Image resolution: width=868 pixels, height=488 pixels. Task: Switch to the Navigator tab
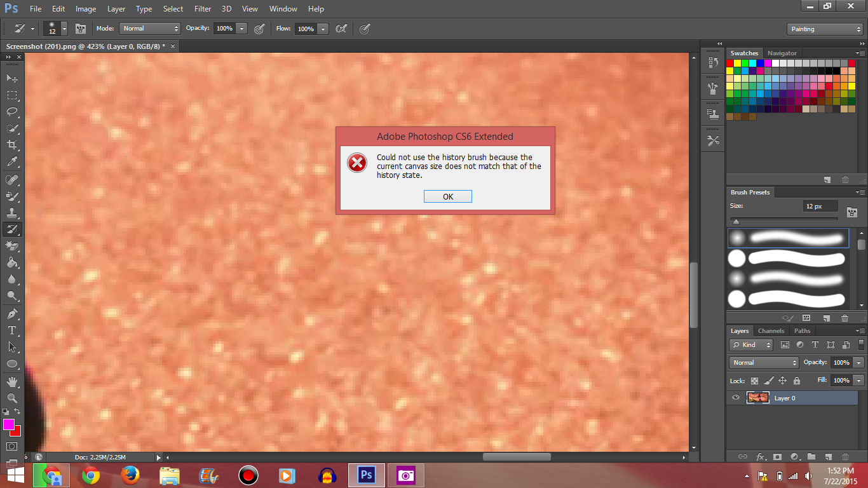pos(782,53)
